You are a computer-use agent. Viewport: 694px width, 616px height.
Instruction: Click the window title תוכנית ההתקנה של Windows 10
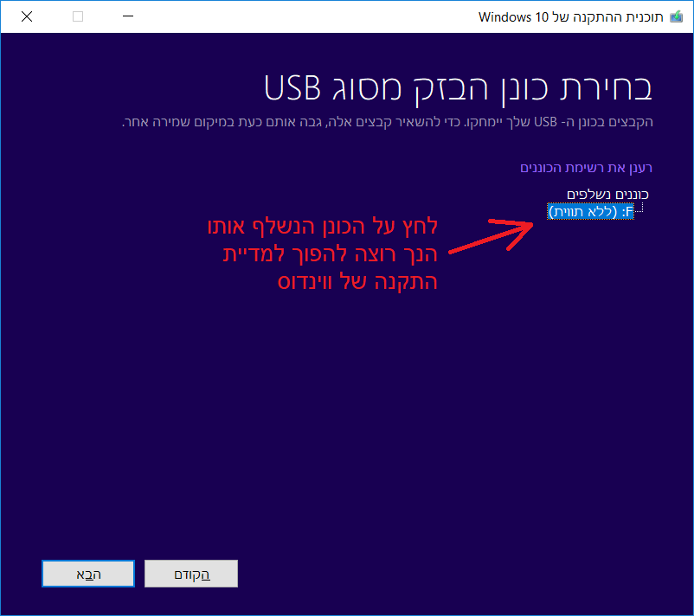571,16
